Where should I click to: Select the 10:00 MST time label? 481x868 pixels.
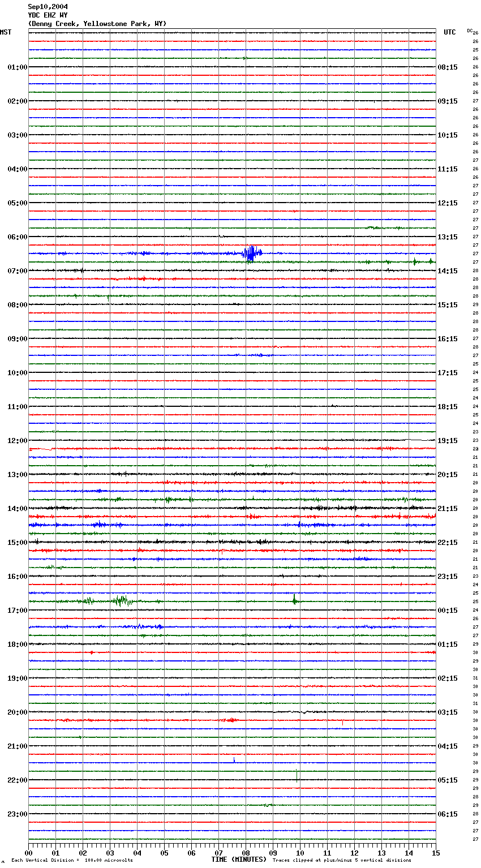pos(18,373)
